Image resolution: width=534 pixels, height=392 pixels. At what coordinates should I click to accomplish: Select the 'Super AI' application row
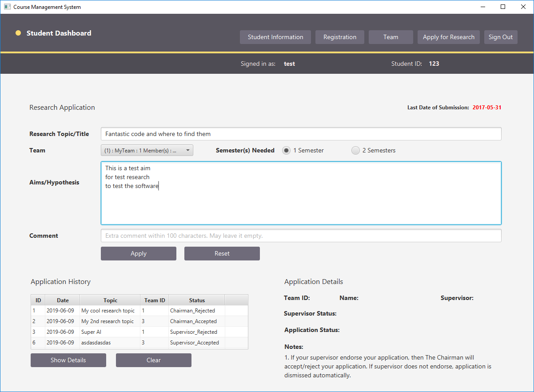pyautogui.click(x=139, y=332)
